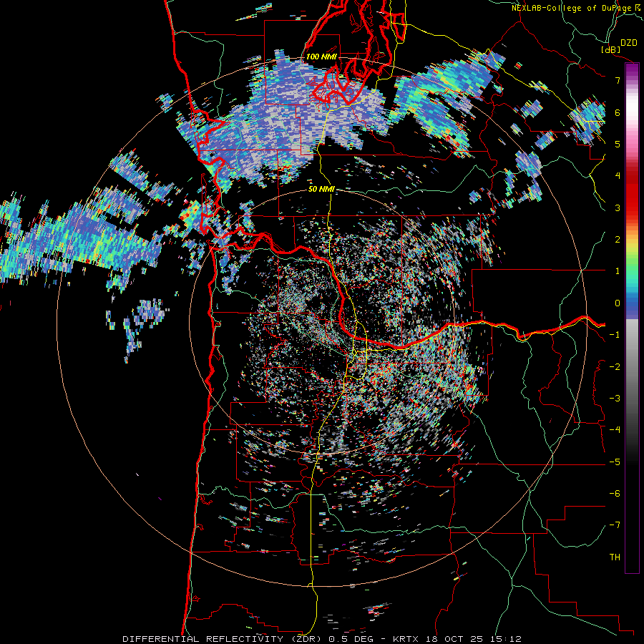Click the DZD product label

click(628, 43)
